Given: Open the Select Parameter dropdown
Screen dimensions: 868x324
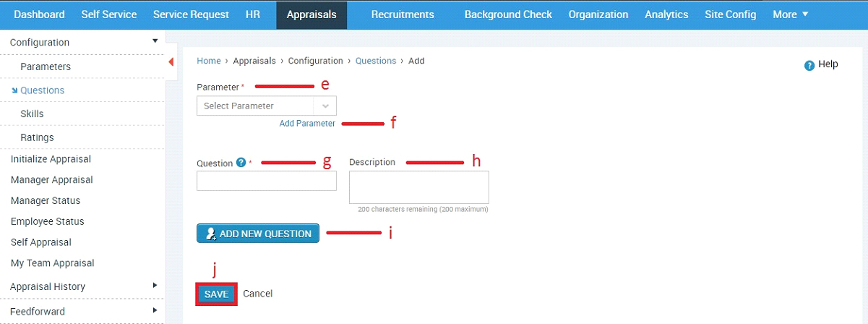Looking at the screenshot, I should click(x=267, y=106).
